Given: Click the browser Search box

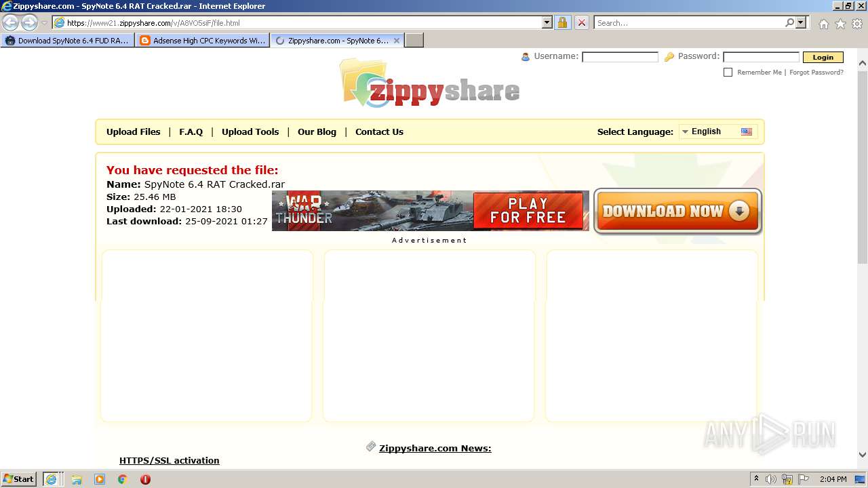Looking at the screenshot, I should (689, 22).
